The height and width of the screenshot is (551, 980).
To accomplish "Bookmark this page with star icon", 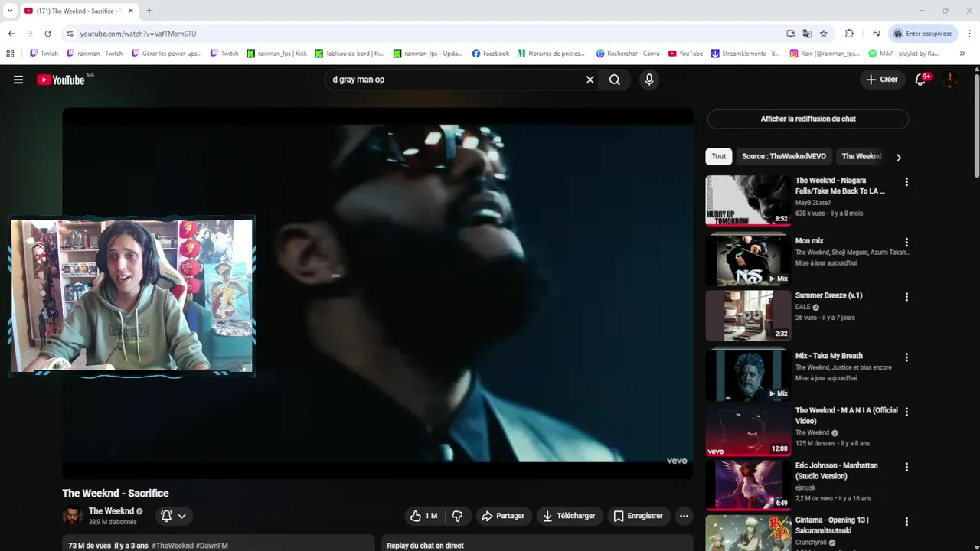I will point(824,34).
